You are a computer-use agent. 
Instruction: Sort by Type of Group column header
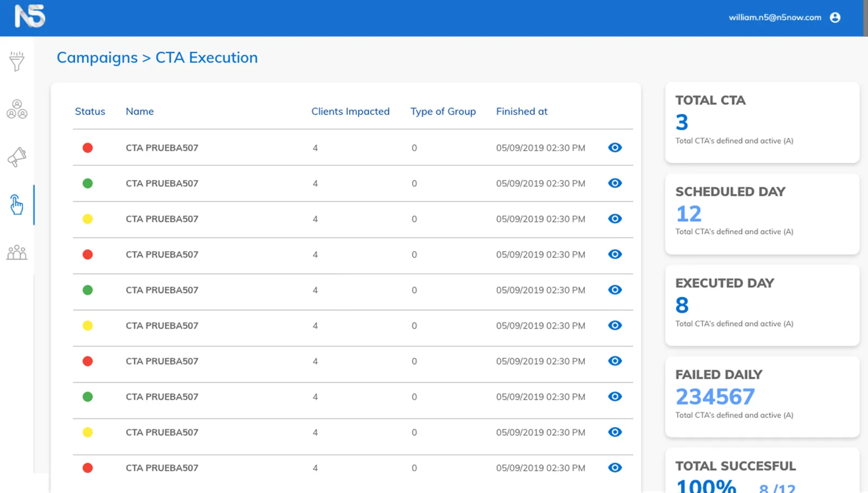point(443,111)
